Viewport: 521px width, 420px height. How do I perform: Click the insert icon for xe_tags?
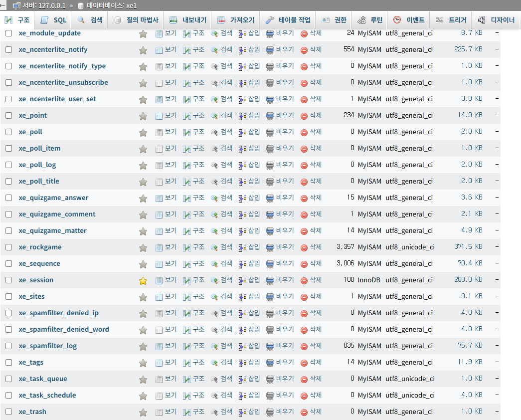pos(242,363)
